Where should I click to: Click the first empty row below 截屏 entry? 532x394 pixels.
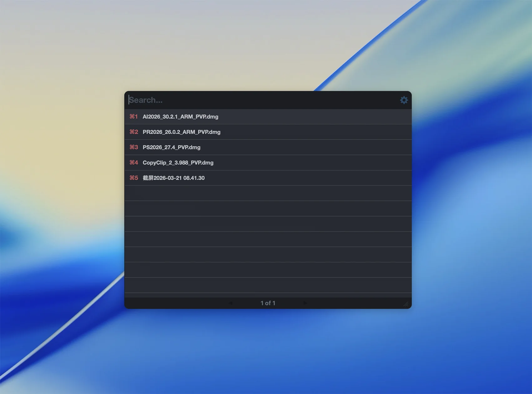(268, 193)
